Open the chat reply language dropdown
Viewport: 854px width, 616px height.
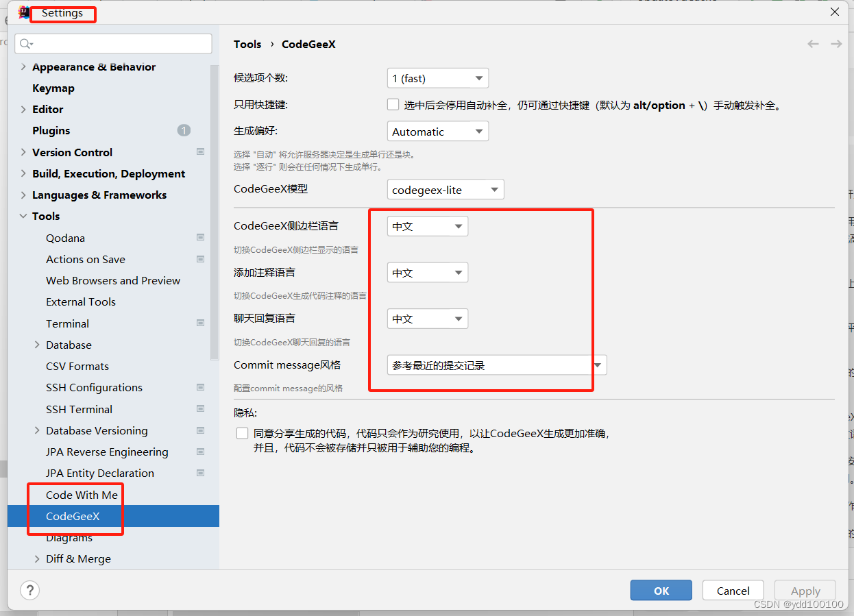click(x=428, y=319)
